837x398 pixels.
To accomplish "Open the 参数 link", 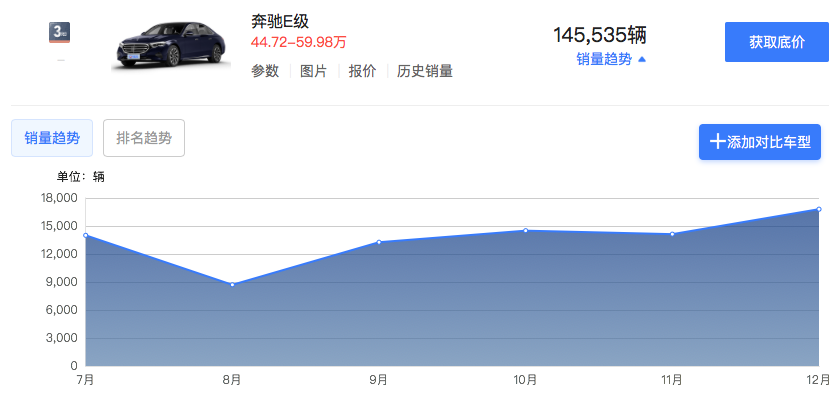I will [x=265, y=71].
